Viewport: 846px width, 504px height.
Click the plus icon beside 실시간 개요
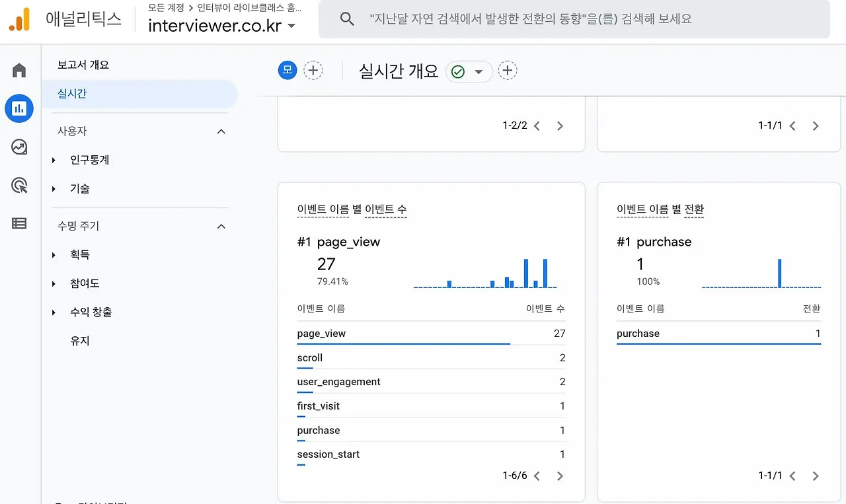508,70
